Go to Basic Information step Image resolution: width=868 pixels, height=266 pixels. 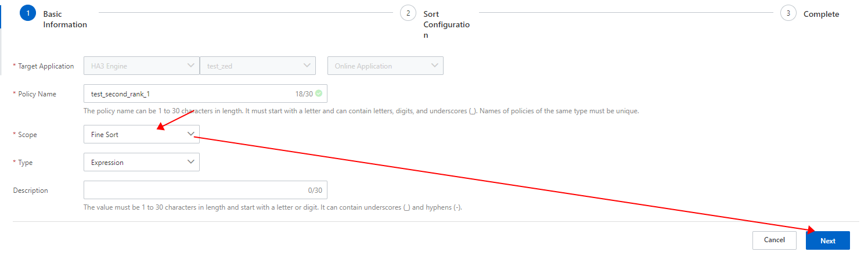tap(64, 19)
